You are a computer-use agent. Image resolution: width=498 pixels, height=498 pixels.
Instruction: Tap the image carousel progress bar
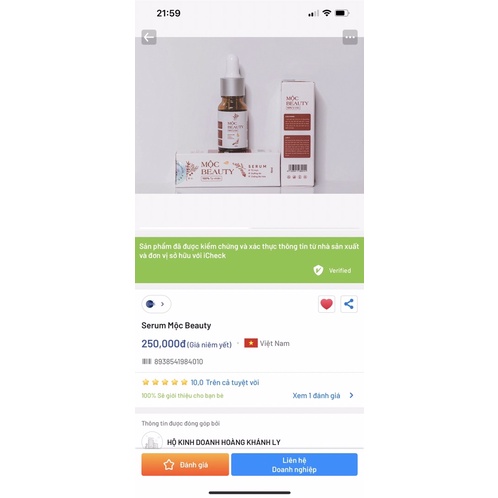[249, 228]
